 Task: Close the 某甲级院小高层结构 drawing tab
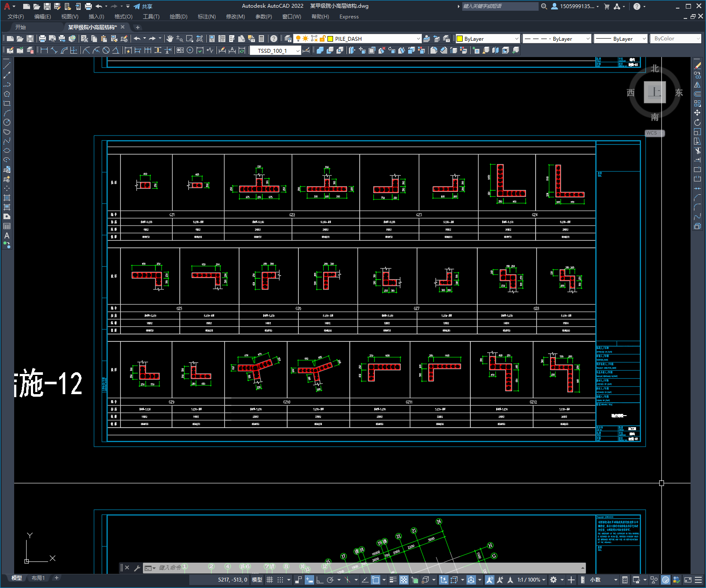click(x=123, y=27)
